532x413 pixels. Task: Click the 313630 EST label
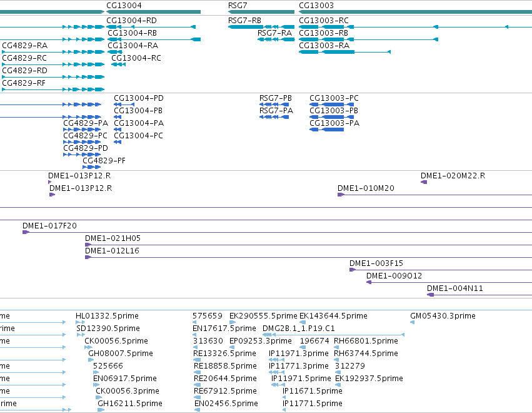pyautogui.click(x=208, y=341)
